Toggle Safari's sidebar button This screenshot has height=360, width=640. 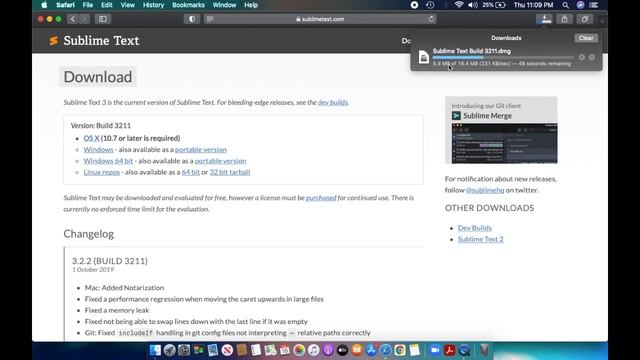coord(103,19)
